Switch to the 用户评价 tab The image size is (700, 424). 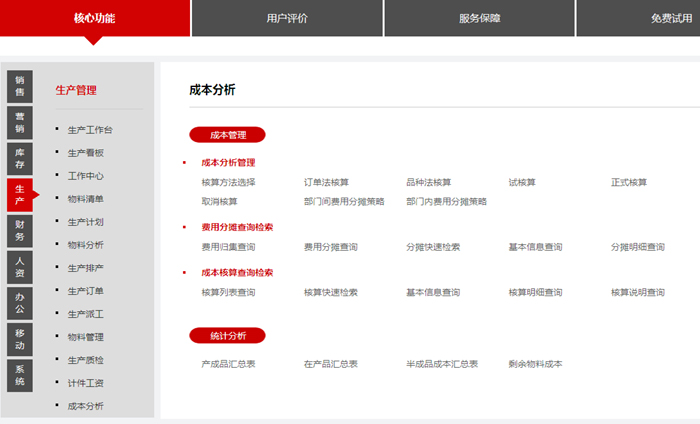(x=287, y=18)
